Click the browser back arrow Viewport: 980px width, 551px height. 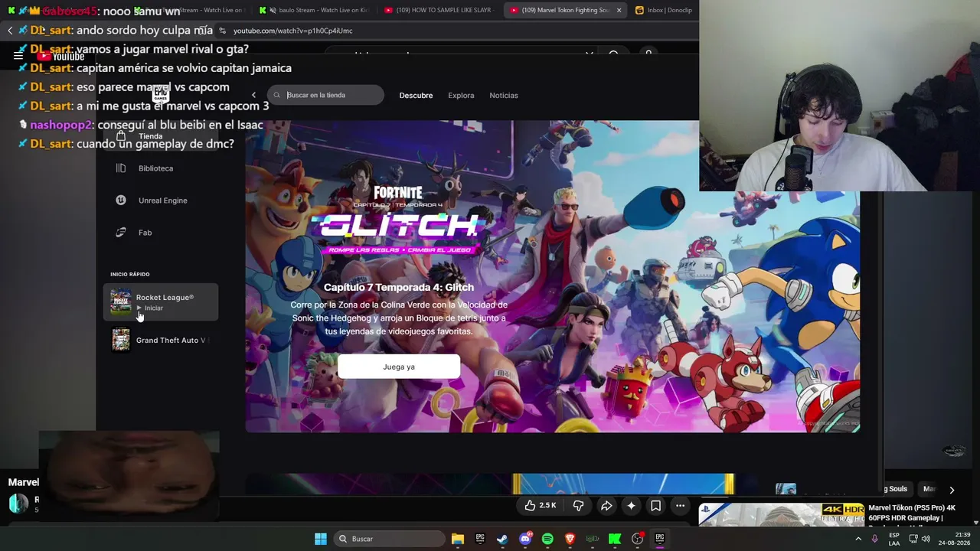pyautogui.click(x=10, y=31)
